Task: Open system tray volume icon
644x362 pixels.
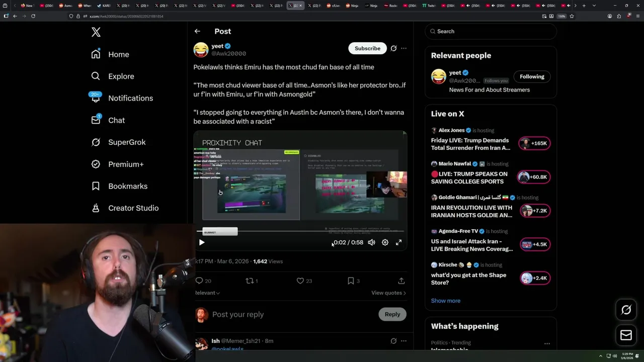Action: (614, 356)
